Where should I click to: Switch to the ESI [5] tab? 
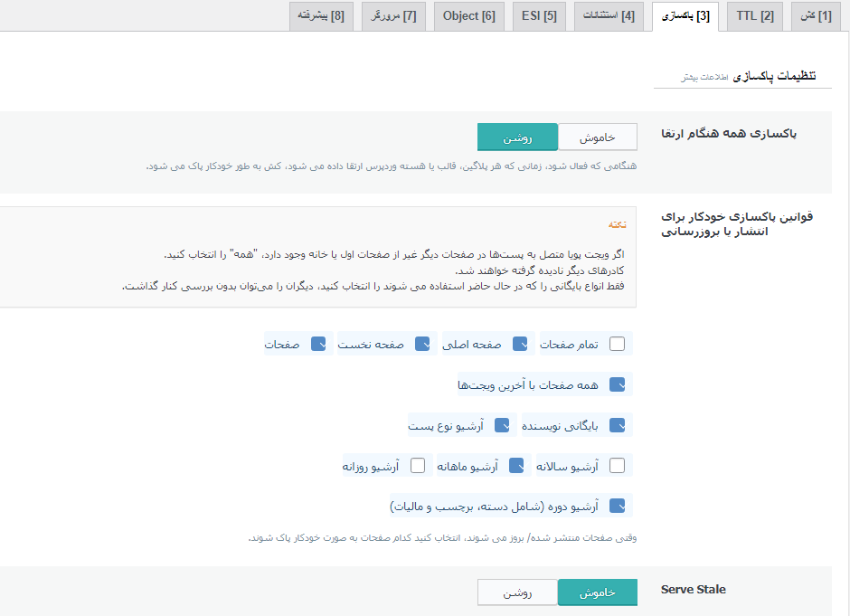[x=540, y=15]
